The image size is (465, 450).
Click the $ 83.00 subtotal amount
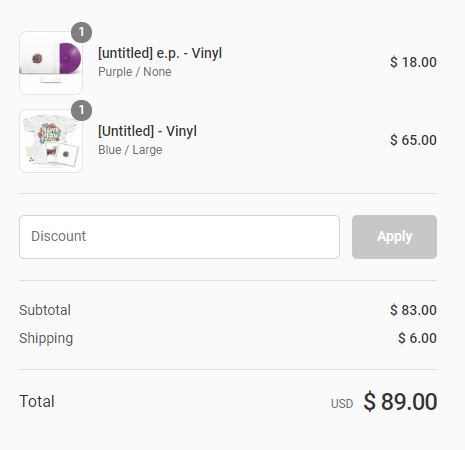point(413,310)
